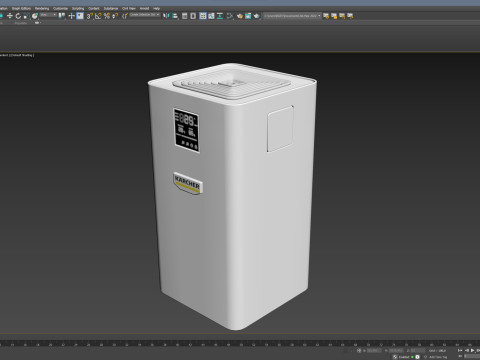This screenshot has height=360, width=480.
Task: Click the X coordinate field
Action: coord(374,351)
